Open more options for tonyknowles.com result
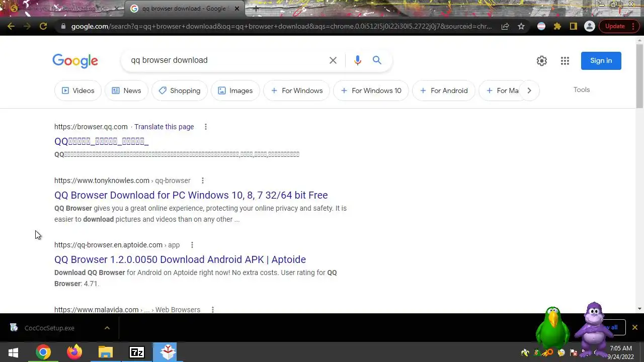 (x=202, y=180)
